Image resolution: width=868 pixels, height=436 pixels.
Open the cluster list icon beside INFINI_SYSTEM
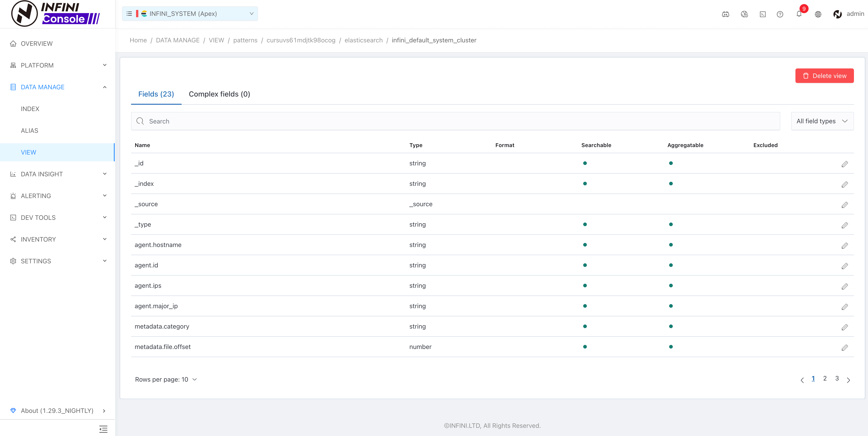point(129,14)
